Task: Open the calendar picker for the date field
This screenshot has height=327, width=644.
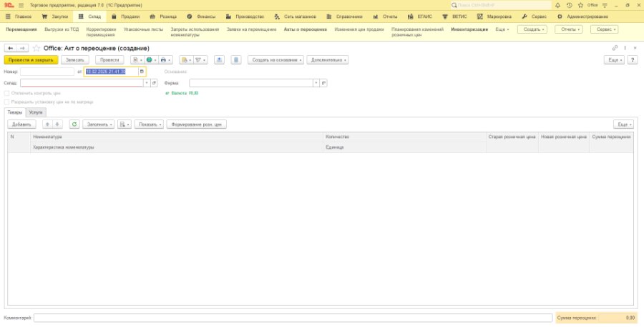Action: point(142,72)
